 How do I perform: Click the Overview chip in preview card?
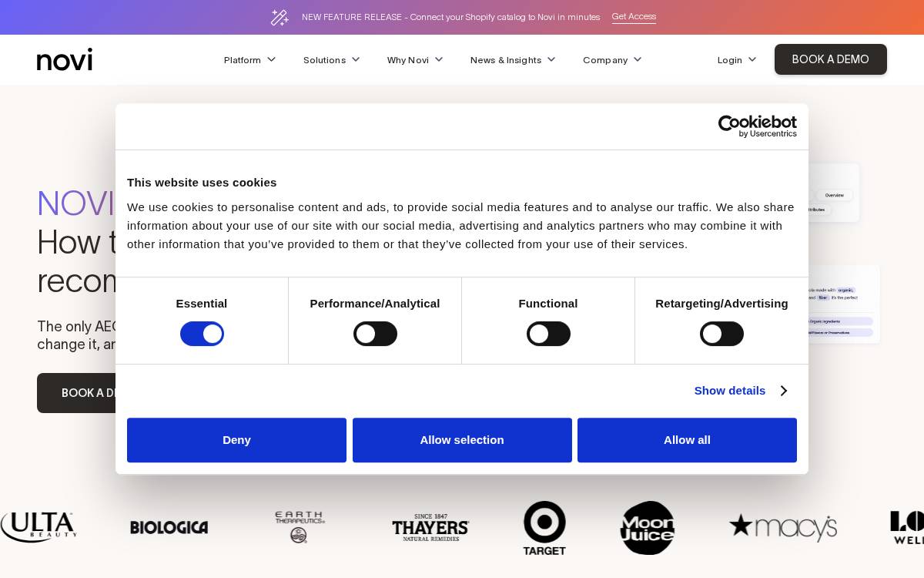[x=835, y=195]
